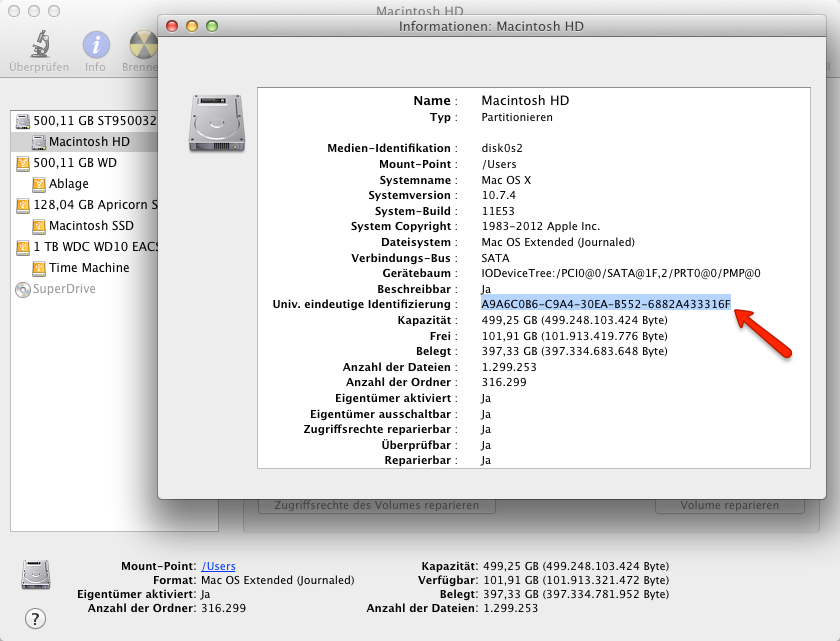This screenshot has height=641, width=840.
Task: Click the hard drive icon above the help button
Action: (x=36, y=575)
